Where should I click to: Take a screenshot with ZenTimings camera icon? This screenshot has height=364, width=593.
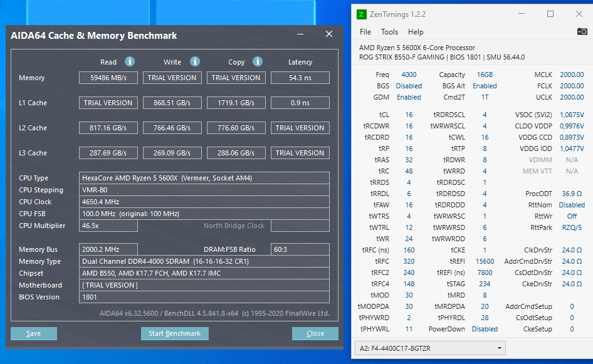click(x=582, y=31)
